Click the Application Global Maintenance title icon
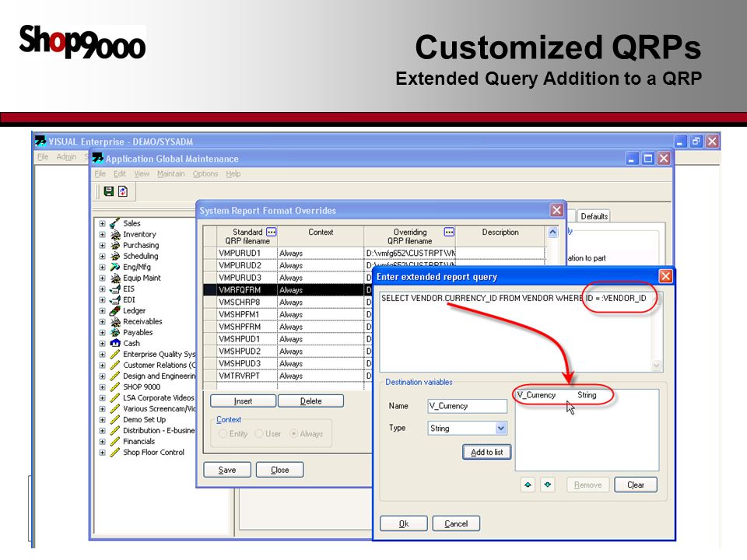Screen dimensions: 747x560 [98, 158]
